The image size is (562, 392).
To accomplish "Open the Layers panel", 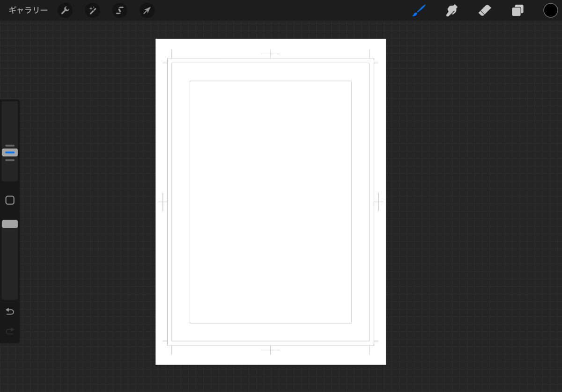I will (x=518, y=10).
